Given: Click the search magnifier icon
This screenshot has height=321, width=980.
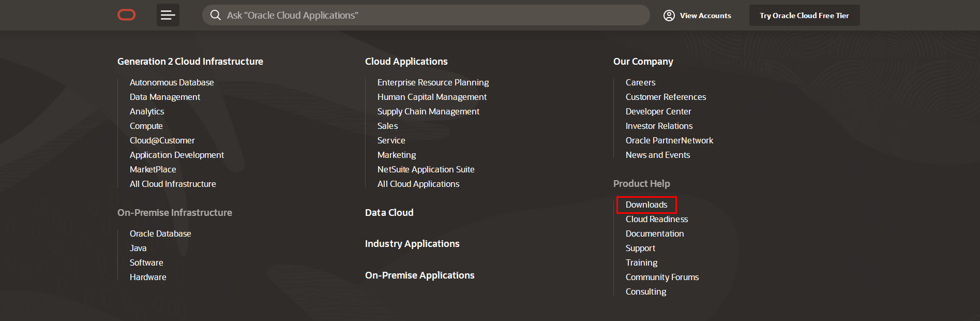Looking at the screenshot, I should click(x=216, y=15).
